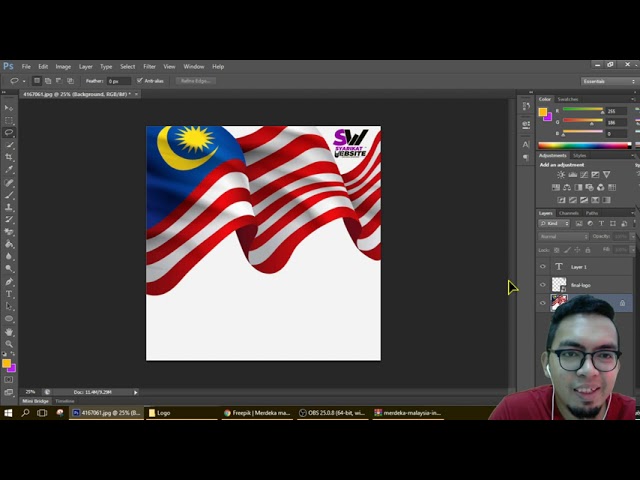Select the Crop tool
Screen dimensions: 640x480
point(9,157)
